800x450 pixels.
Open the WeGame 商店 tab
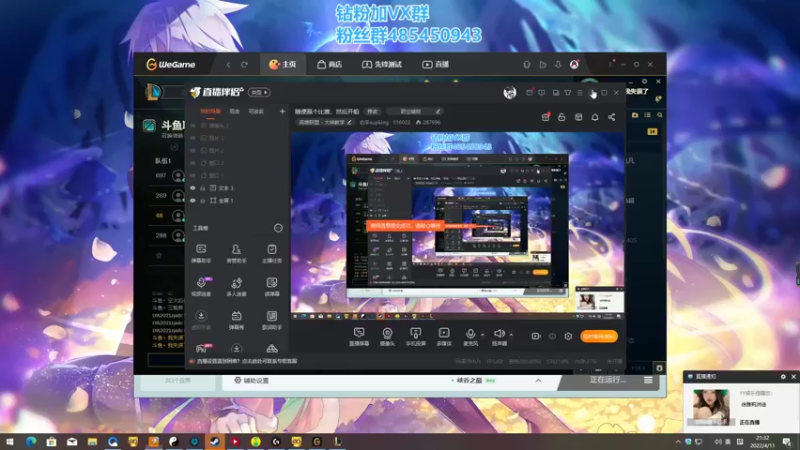(x=330, y=64)
